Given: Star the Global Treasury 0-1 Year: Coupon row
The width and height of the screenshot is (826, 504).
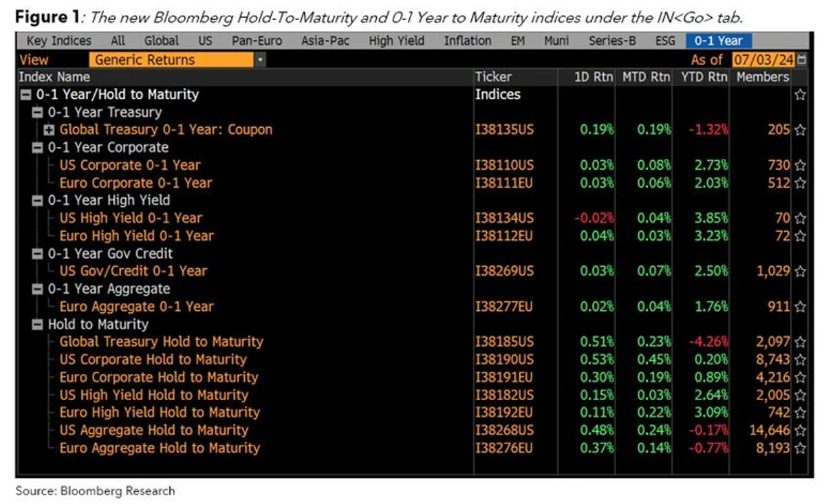Looking at the screenshot, I should (800, 130).
